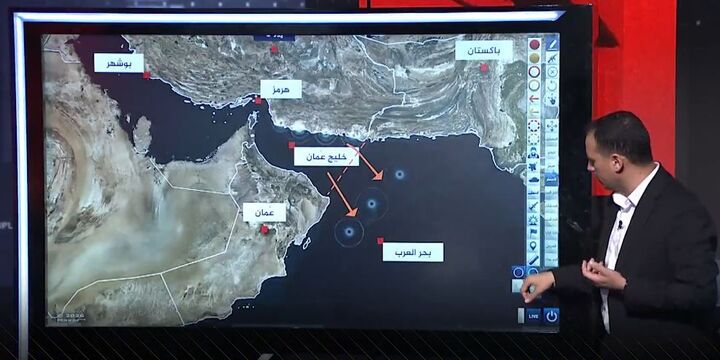
Task: Click the light square button above the LIVE row
Action: point(518,285)
